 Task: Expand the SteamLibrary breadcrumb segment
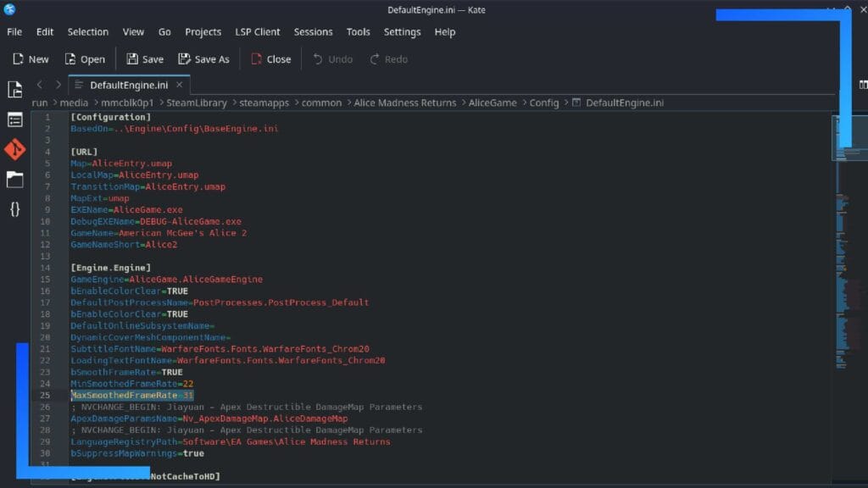197,103
